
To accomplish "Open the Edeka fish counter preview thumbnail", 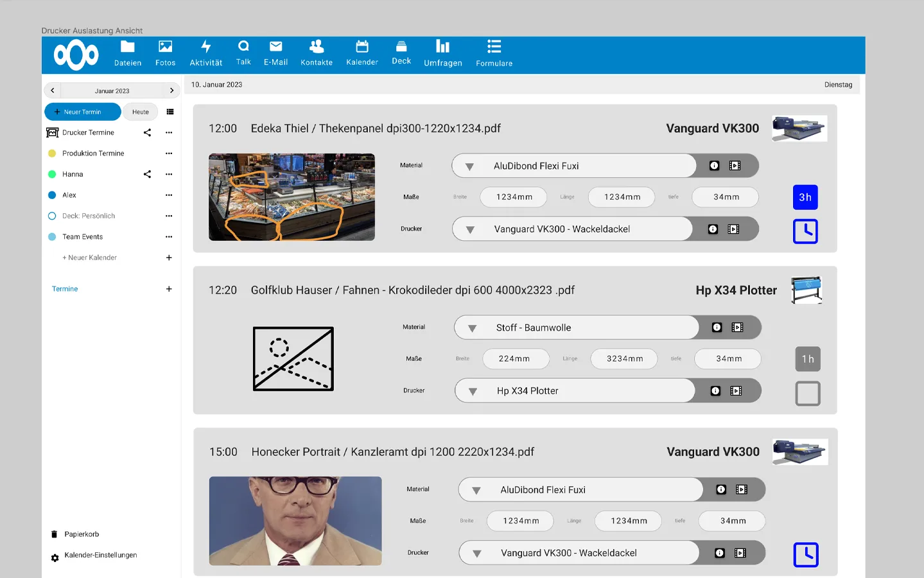I will point(292,197).
